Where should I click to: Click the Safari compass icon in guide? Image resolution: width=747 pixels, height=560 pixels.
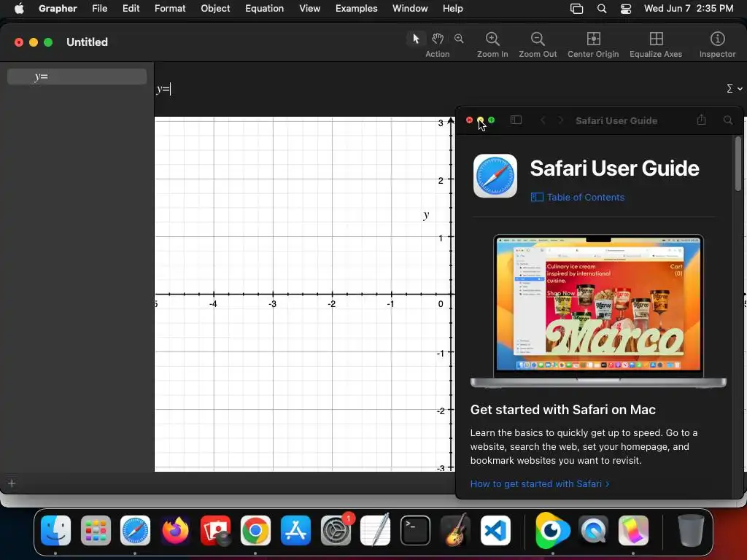pyautogui.click(x=495, y=175)
